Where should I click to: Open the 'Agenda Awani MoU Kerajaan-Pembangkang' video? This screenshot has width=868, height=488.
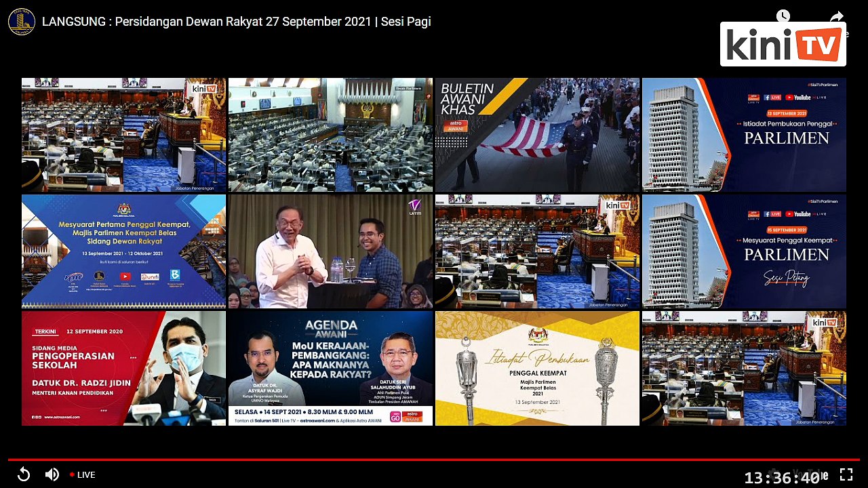(330, 368)
